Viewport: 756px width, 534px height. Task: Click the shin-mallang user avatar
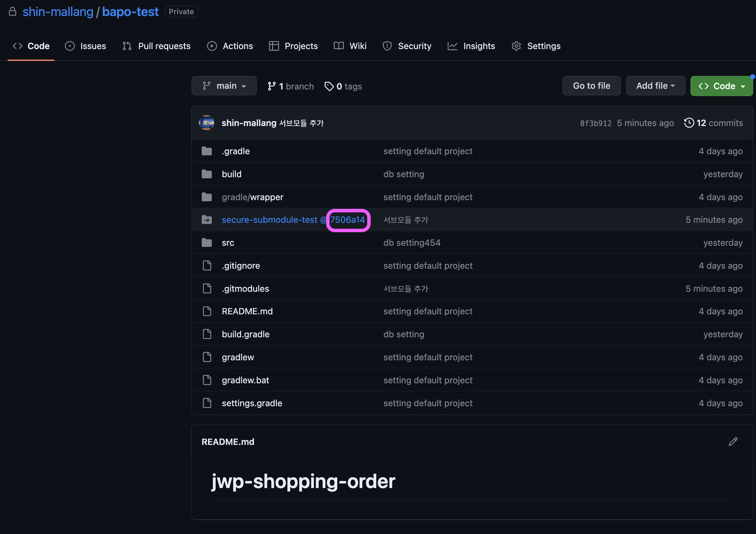(x=207, y=123)
